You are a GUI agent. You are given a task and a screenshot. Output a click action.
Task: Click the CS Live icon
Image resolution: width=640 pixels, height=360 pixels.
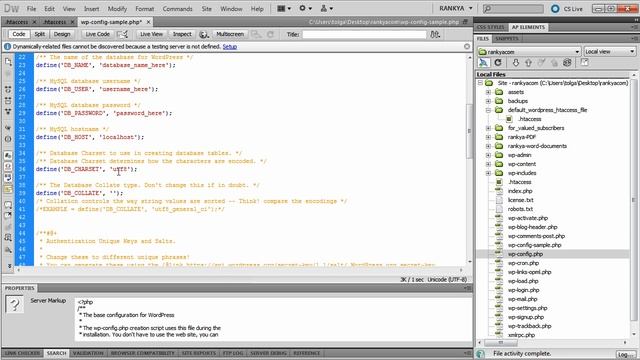pyautogui.click(x=555, y=9)
